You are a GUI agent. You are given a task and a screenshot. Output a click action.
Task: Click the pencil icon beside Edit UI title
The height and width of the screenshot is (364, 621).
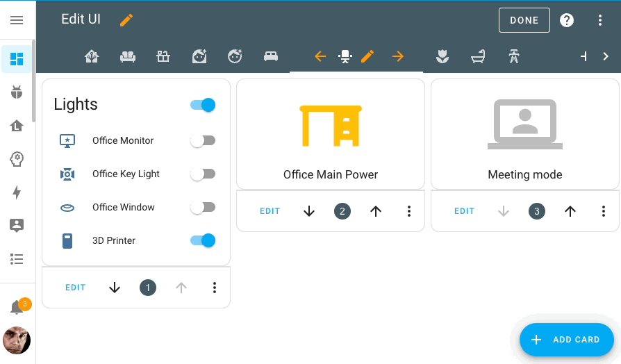(x=126, y=20)
